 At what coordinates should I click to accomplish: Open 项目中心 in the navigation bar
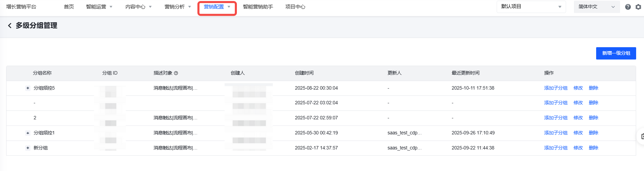click(x=295, y=7)
